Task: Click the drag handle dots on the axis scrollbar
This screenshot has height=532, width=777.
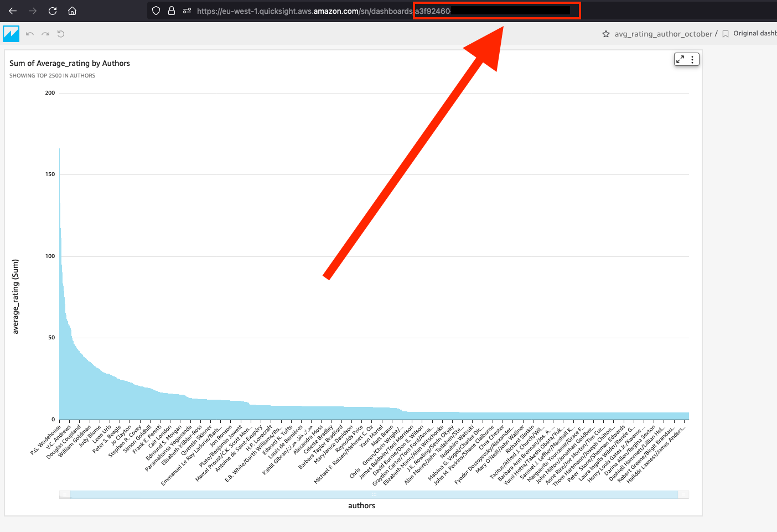Action: [x=374, y=493]
